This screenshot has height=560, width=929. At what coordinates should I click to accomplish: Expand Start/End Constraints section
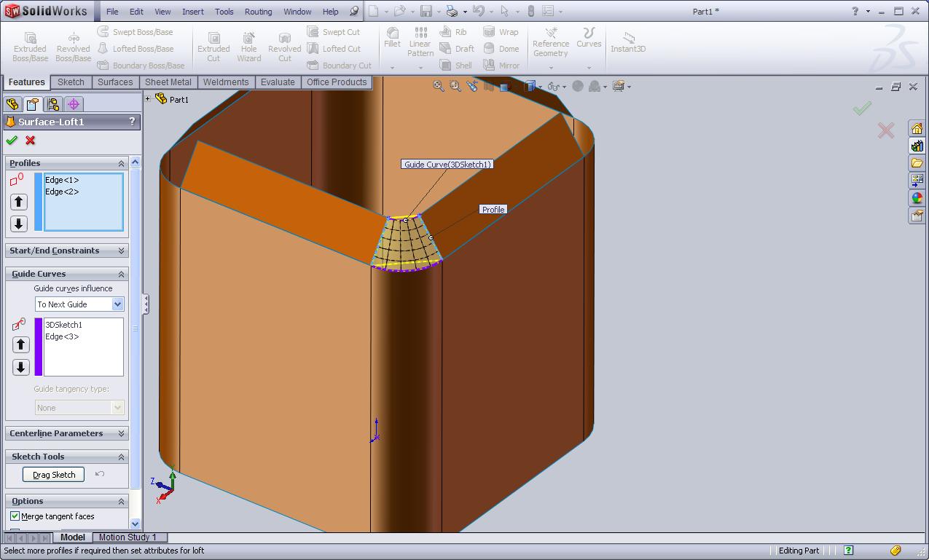122,251
